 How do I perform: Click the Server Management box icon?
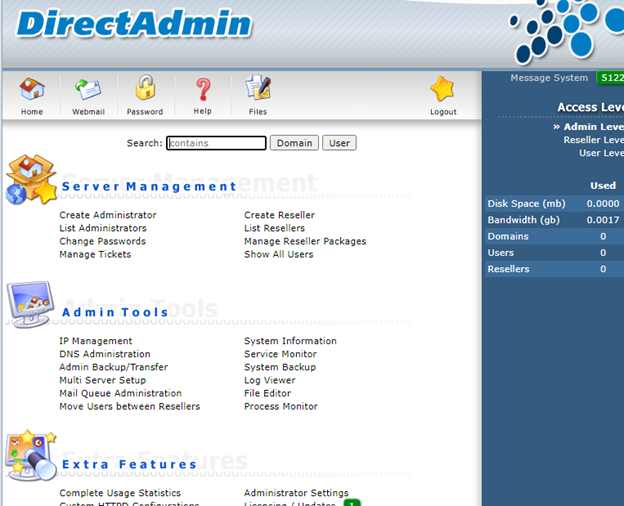click(x=31, y=180)
